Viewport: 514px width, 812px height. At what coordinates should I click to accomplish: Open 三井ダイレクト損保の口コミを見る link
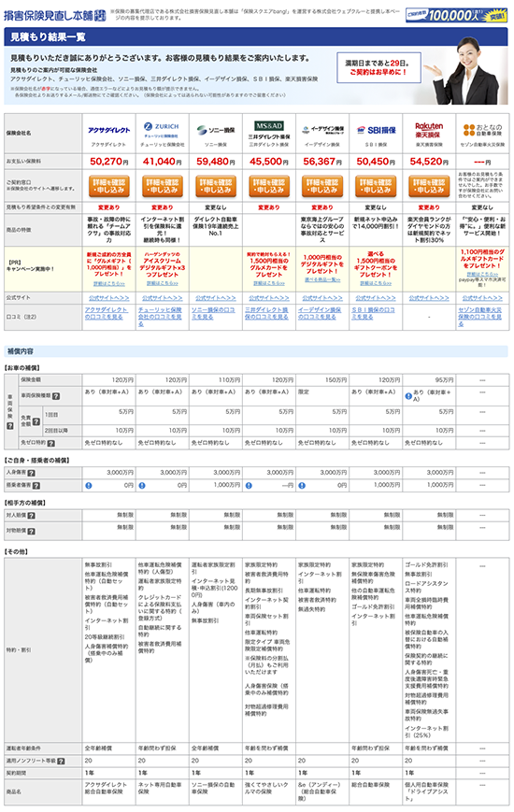tap(266, 313)
